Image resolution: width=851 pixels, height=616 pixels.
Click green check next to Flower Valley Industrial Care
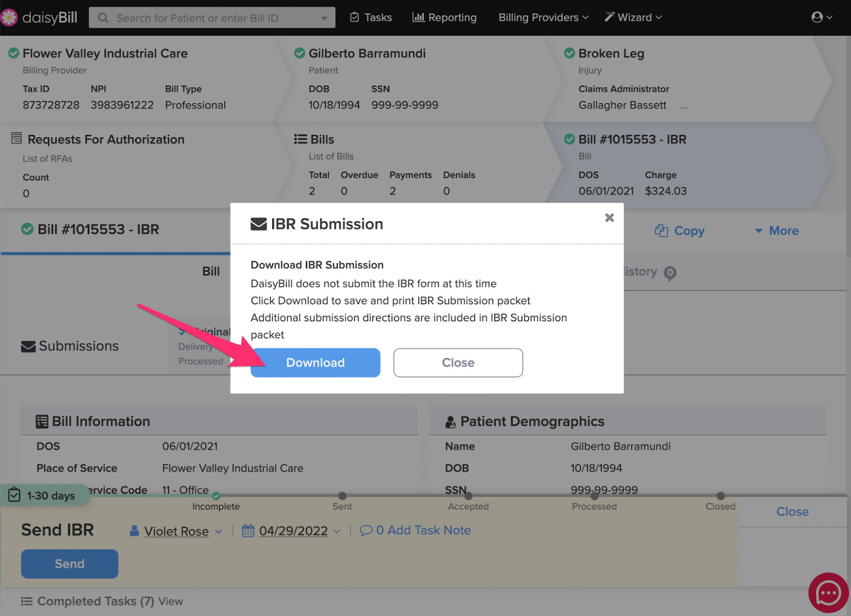coord(14,53)
